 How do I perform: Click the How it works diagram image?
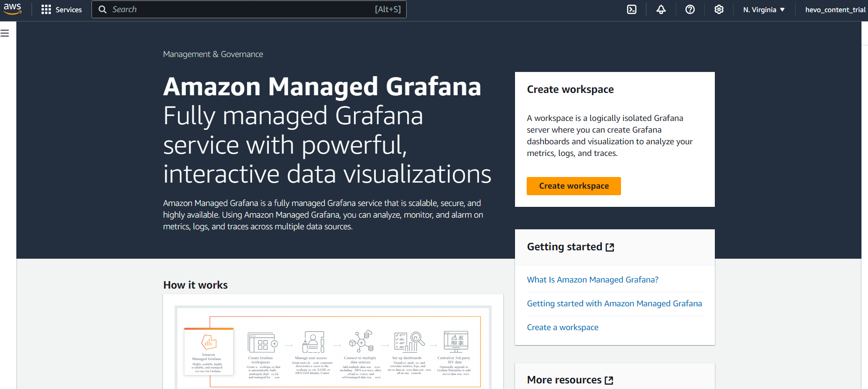pyautogui.click(x=333, y=347)
